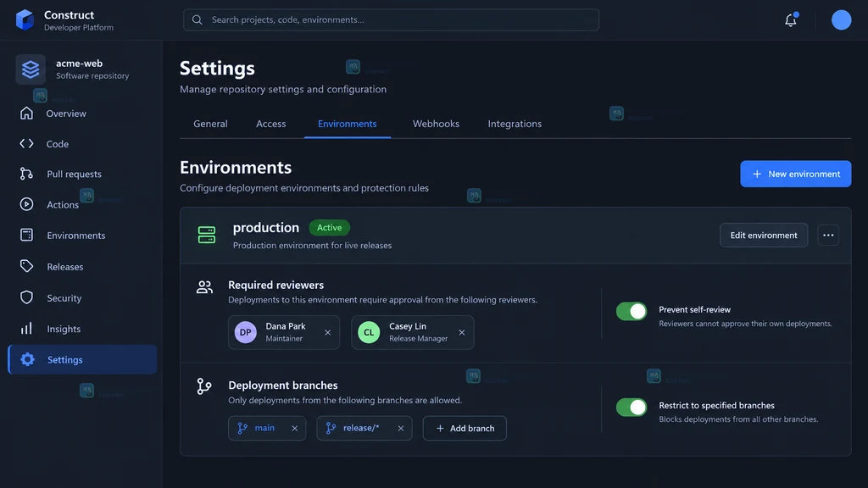Click the Deployment branches icon
The height and width of the screenshot is (488, 868).
coord(204,386)
